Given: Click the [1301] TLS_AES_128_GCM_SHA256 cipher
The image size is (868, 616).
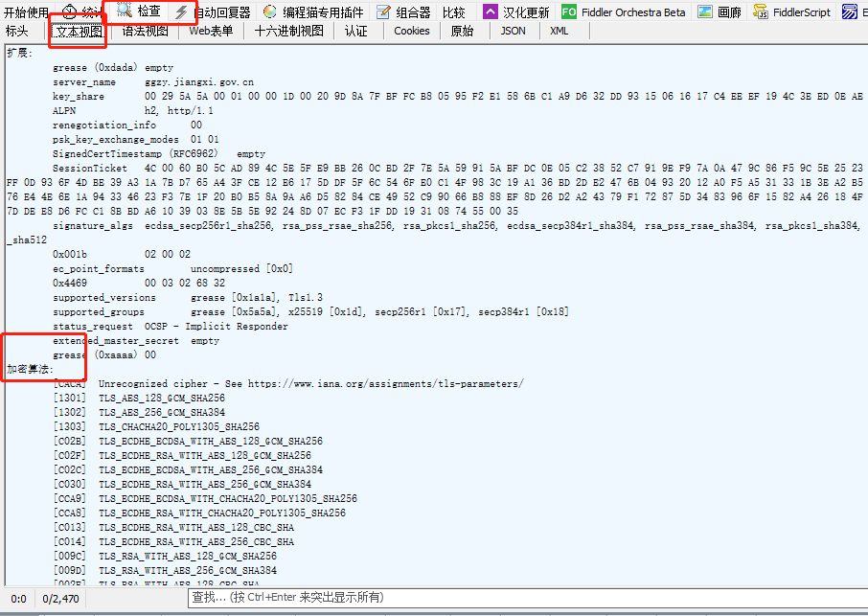Looking at the screenshot, I should click(139, 398).
